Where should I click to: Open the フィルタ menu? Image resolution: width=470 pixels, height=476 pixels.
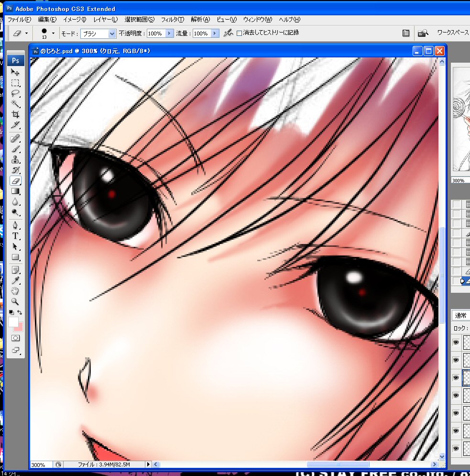tap(172, 20)
